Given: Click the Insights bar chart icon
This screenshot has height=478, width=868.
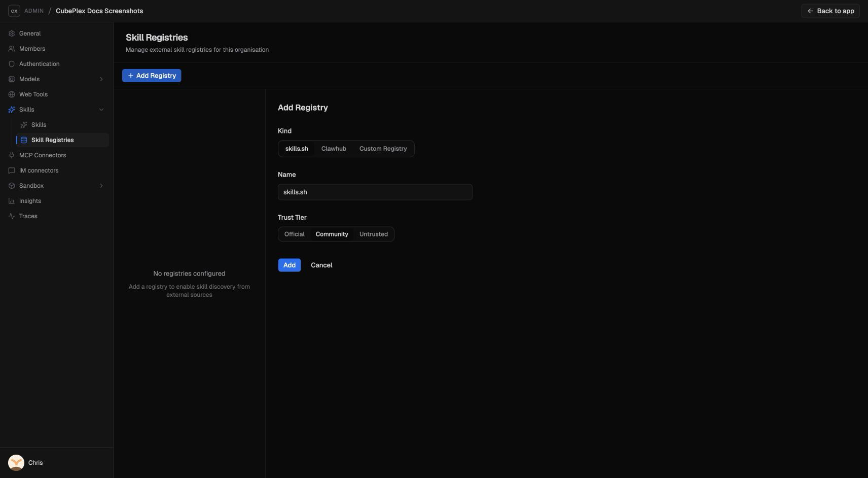Looking at the screenshot, I should coord(12,201).
